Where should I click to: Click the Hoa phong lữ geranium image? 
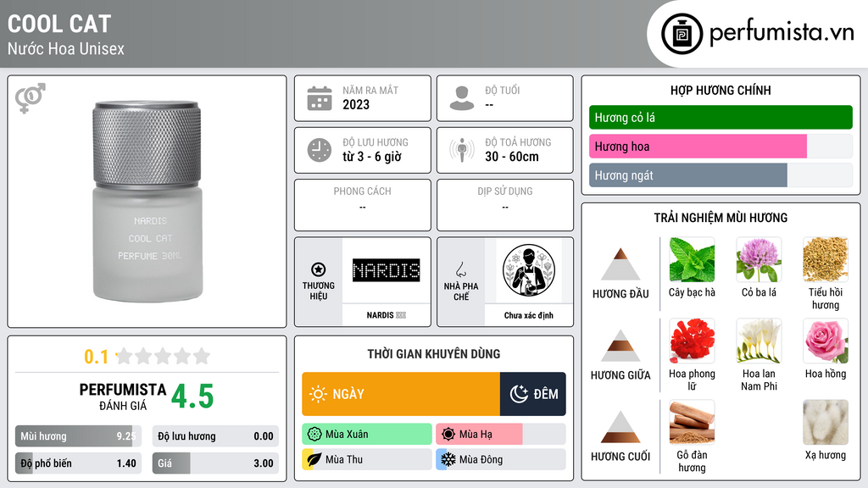pos(692,341)
